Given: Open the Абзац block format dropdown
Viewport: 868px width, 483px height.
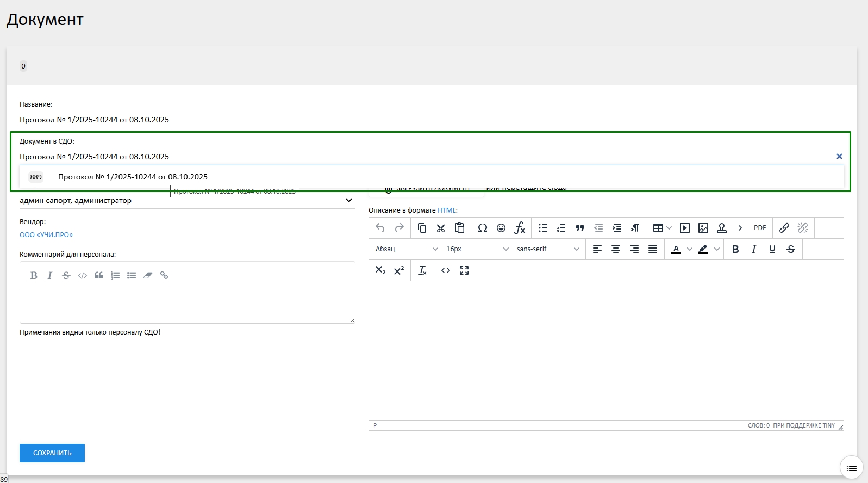Looking at the screenshot, I should 407,249.
